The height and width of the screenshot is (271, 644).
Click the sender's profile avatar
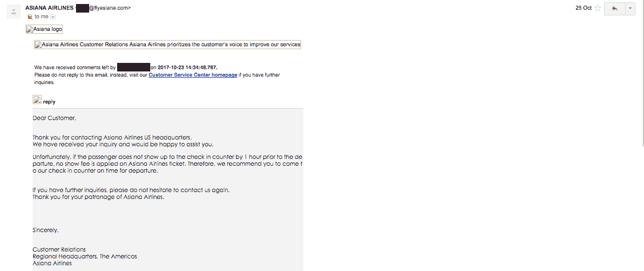pyautogui.click(x=13, y=12)
